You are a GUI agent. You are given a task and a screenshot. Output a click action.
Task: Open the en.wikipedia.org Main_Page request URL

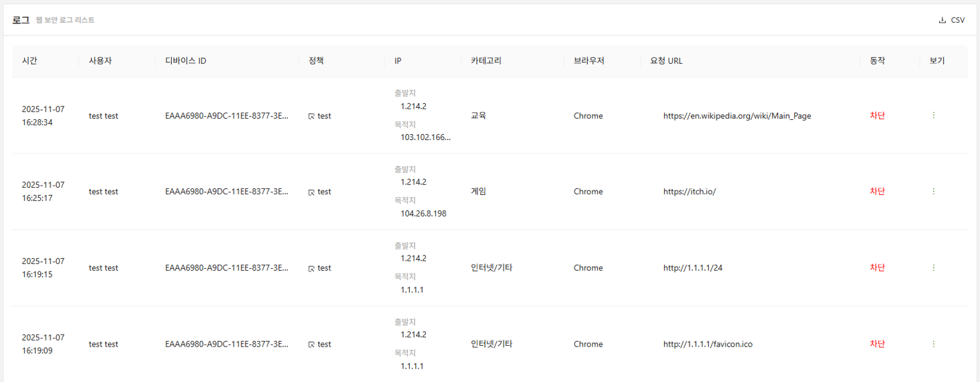(737, 116)
